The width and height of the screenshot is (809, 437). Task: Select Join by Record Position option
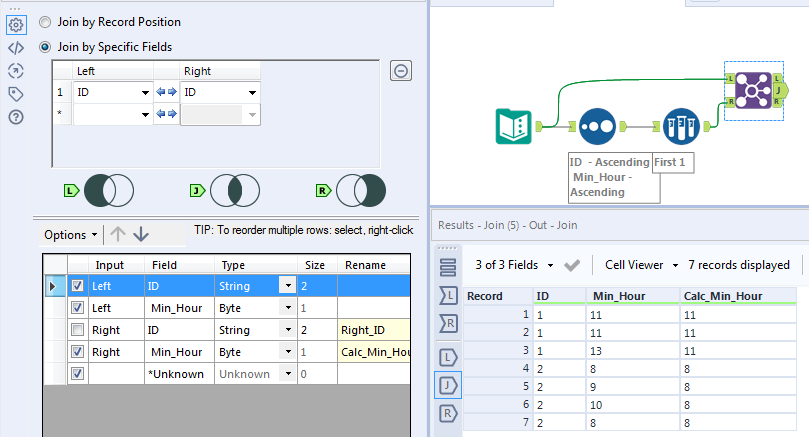point(45,22)
